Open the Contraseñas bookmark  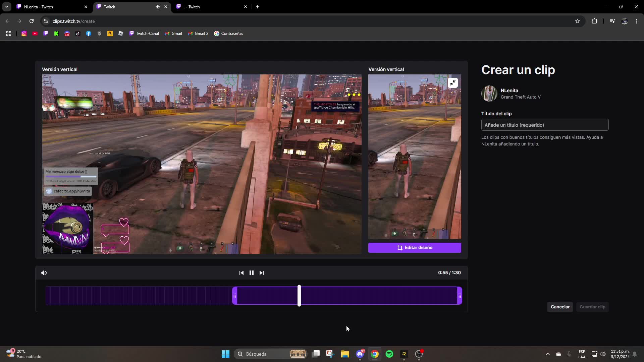[229, 33]
